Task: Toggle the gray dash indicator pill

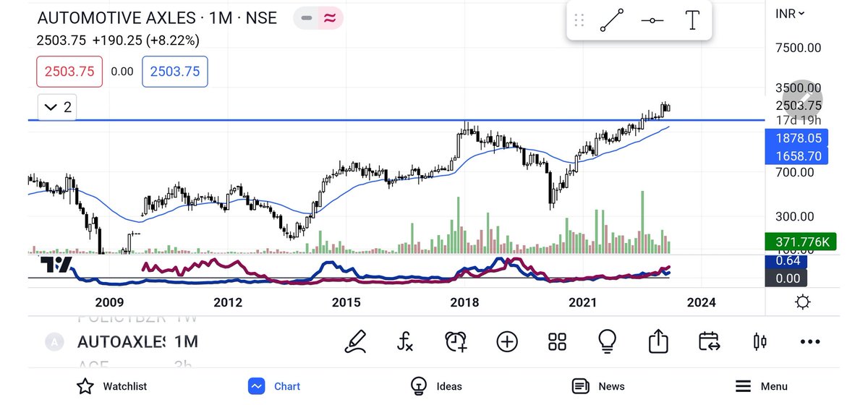Action: (307, 19)
